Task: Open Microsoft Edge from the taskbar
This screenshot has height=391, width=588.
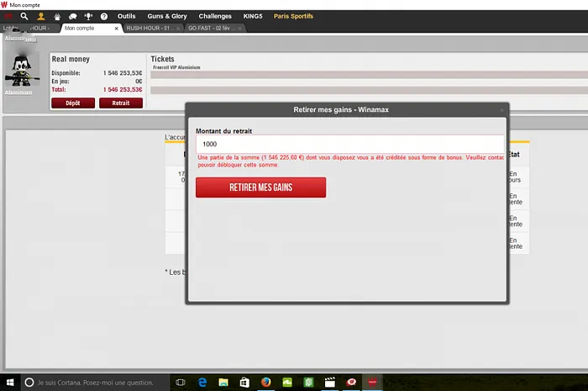Action: [202, 383]
